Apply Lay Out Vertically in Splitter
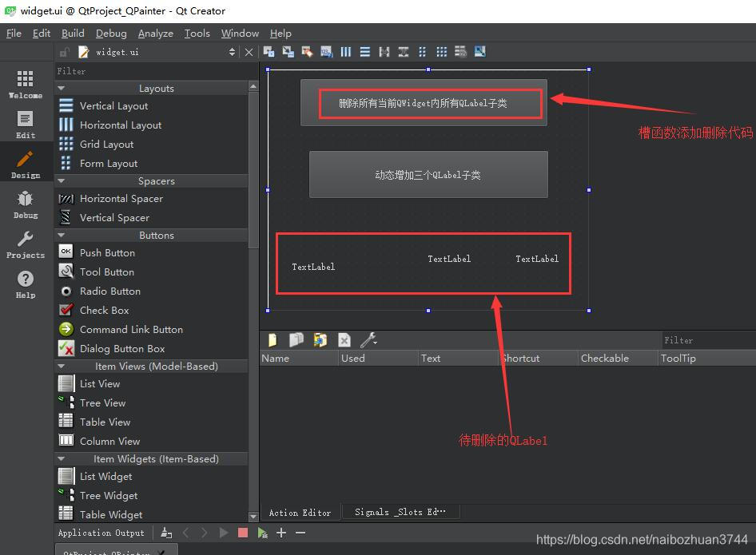 (x=404, y=52)
